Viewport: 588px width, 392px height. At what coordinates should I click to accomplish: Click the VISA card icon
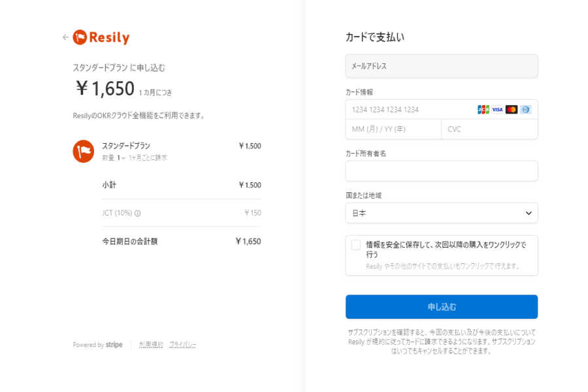[x=497, y=110]
